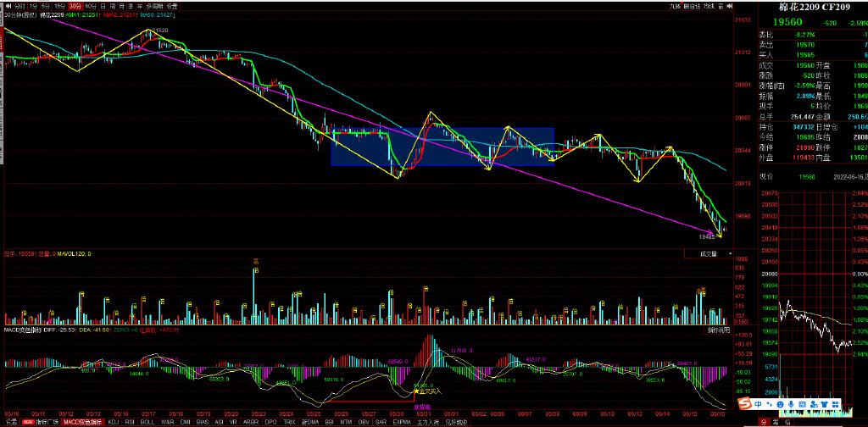Switch to weekly 周 chart
The width and height of the screenshot is (868, 427).
tap(113, 6)
